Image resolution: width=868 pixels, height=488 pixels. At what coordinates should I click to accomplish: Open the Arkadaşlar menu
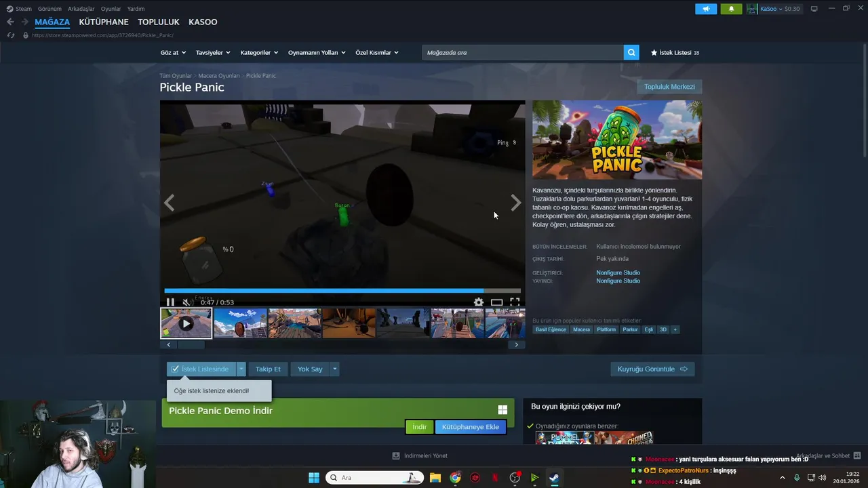click(81, 9)
